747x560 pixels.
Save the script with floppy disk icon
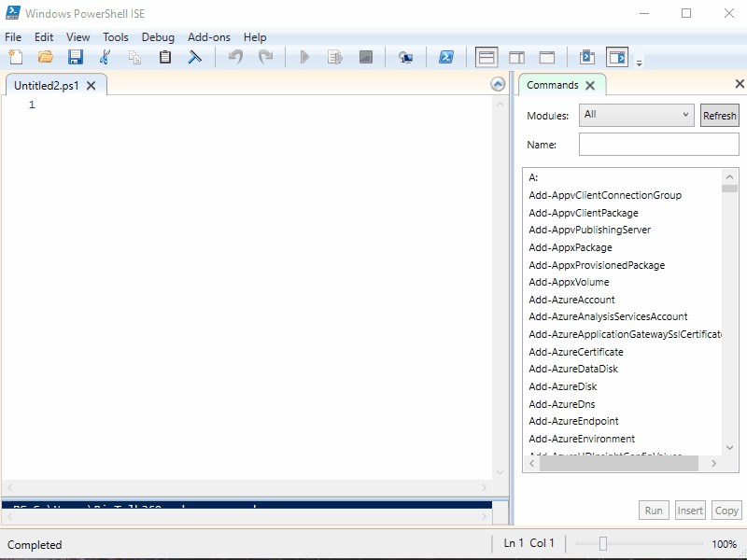point(76,57)
